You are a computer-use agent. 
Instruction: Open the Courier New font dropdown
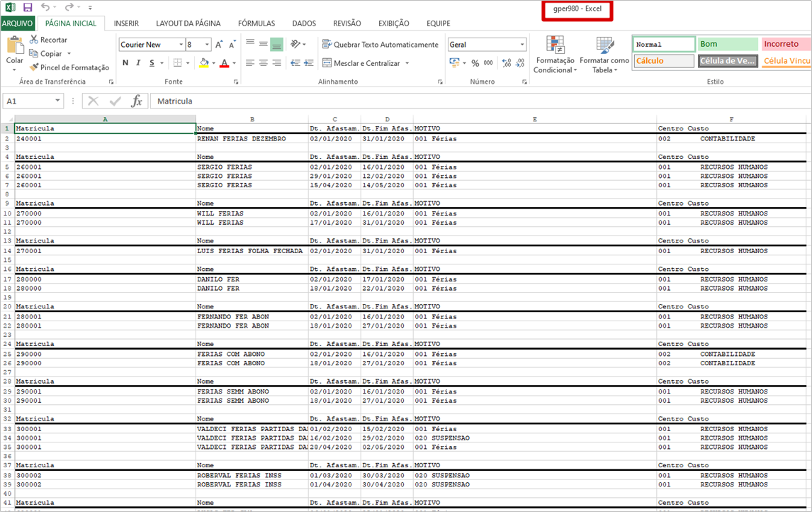pos(181,45)
